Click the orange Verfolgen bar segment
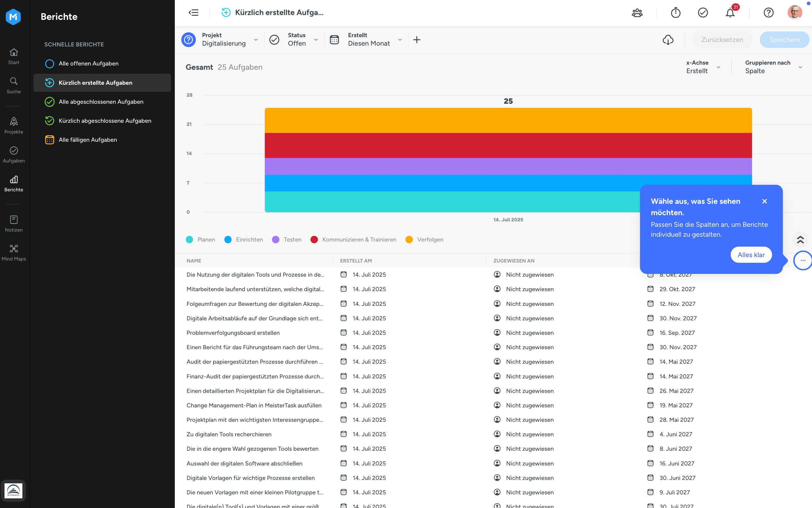This screenshot has width=812, height=508. [x=508, y=120]
